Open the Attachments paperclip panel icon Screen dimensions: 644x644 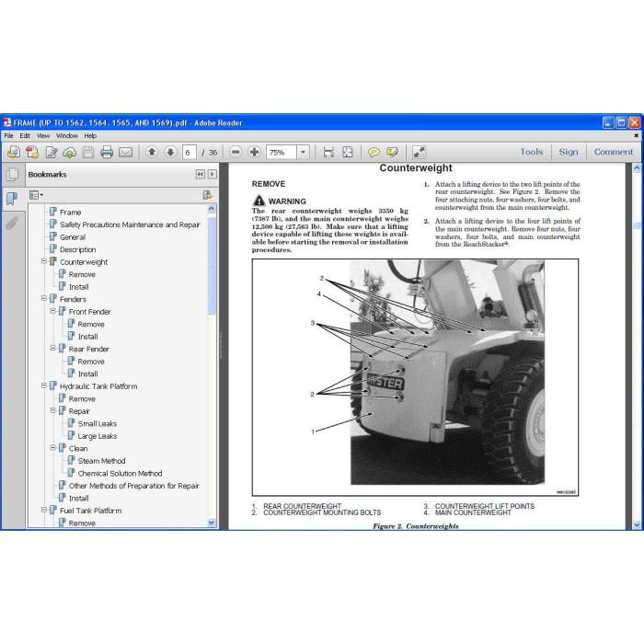pos(12,224)
